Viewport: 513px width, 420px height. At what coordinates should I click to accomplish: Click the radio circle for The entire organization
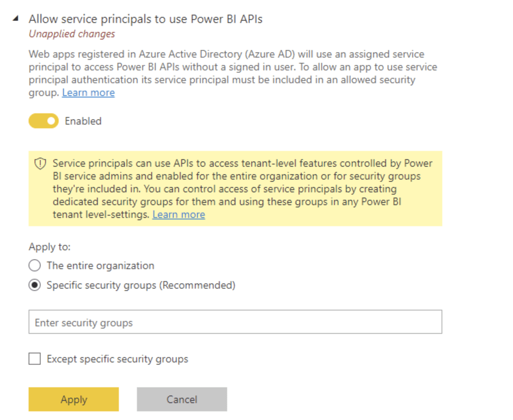(34, 265)
